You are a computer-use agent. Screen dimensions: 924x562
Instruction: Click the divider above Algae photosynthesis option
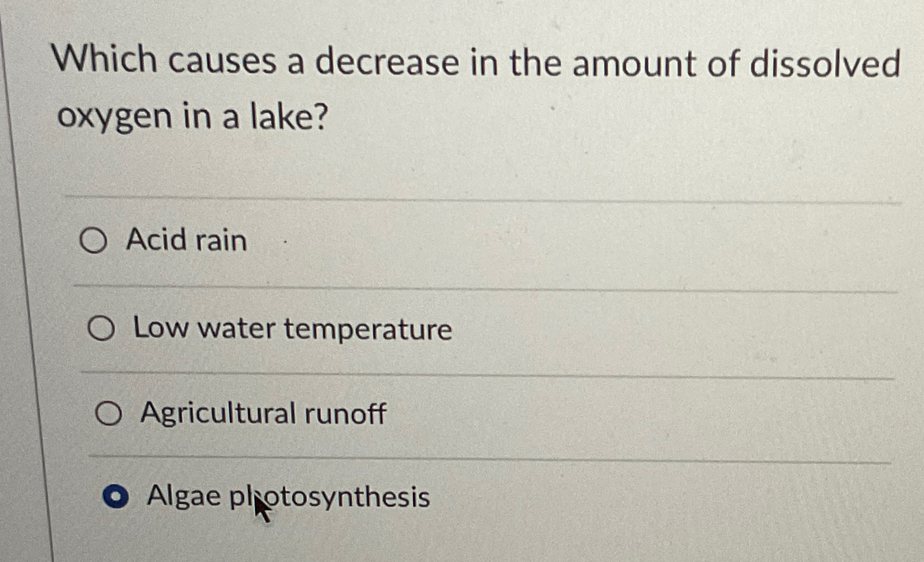[446, 457]
